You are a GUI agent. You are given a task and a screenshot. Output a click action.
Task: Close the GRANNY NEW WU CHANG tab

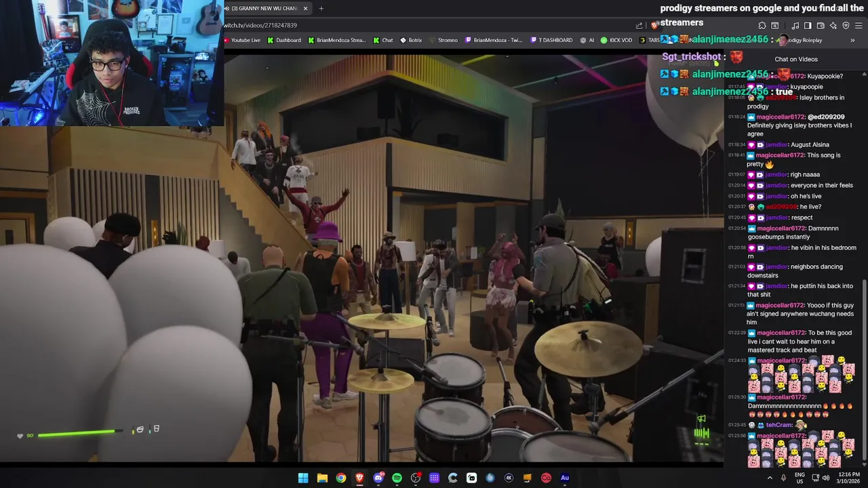pyautogui.click(x=305, y=8)
